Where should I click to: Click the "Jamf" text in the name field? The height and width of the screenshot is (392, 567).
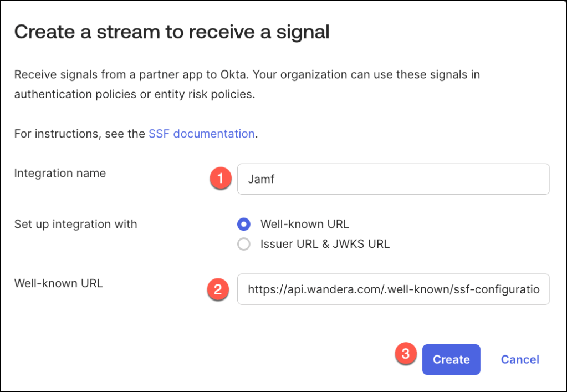point(261,179)
